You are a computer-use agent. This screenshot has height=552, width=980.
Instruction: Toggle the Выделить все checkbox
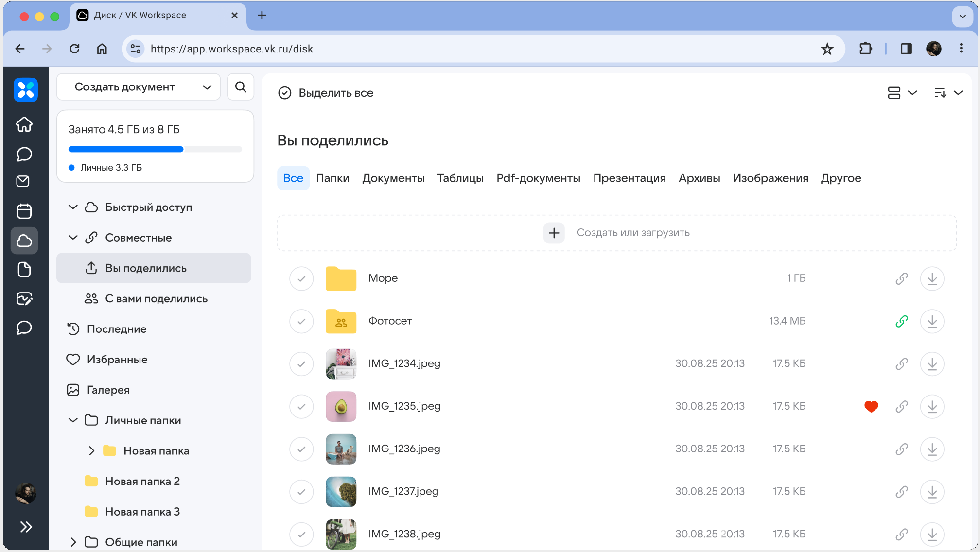point(285,93)
